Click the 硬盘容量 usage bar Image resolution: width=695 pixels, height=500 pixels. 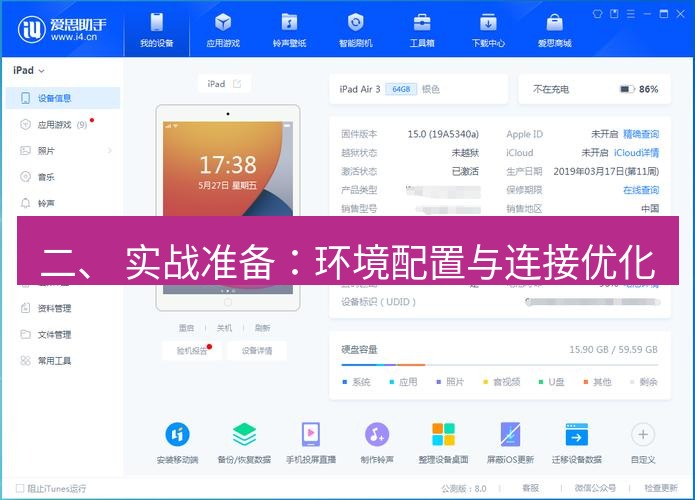[x=500, y=365]
